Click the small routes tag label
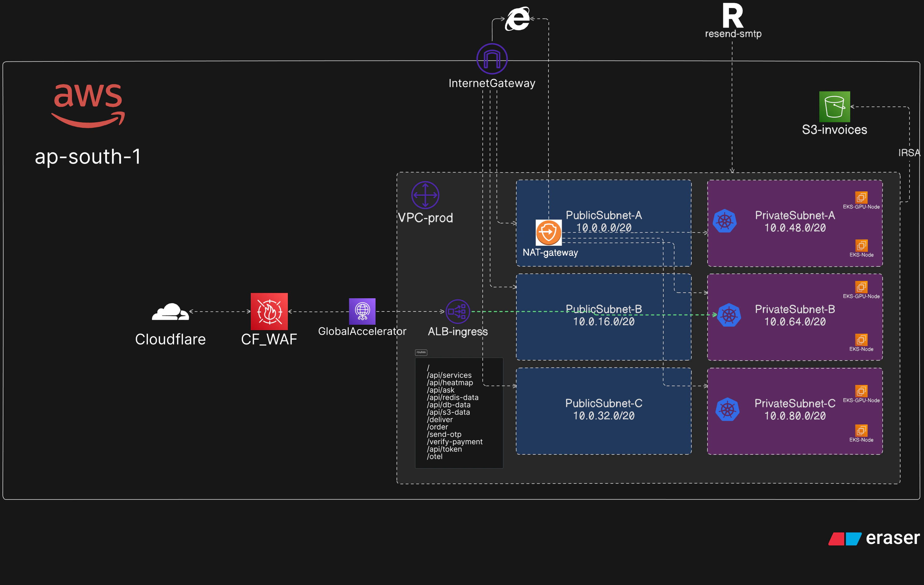 point(421,352)
